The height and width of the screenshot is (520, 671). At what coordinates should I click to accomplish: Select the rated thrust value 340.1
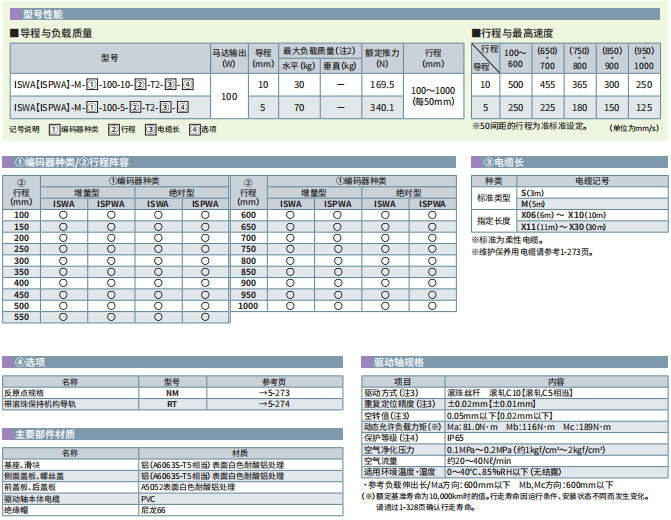(x=382, y=107)
